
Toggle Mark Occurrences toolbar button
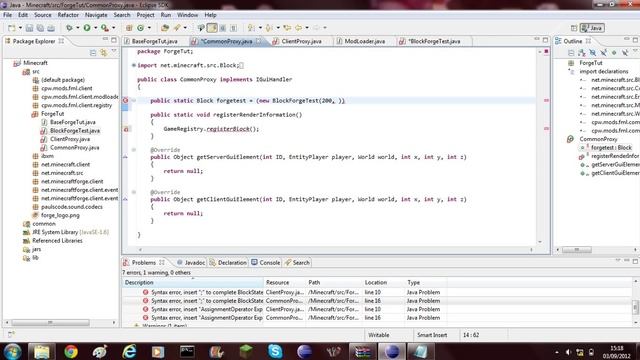[212, 28]
